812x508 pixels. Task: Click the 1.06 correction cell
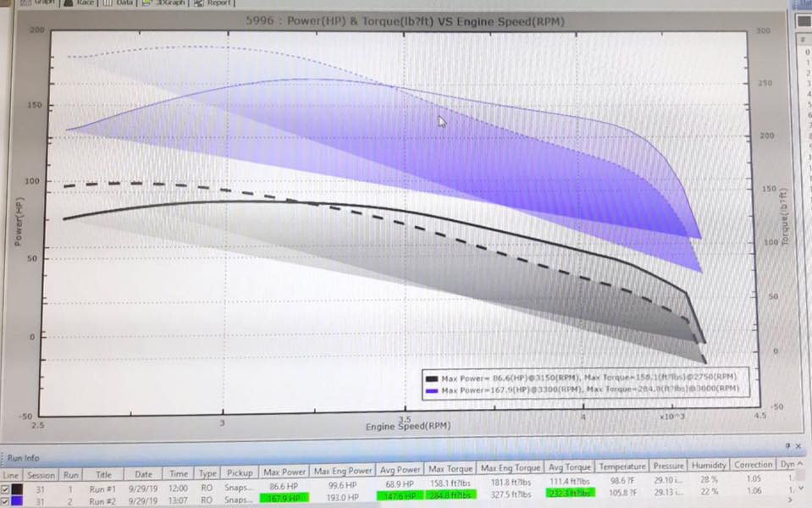(x=754, y=491)
